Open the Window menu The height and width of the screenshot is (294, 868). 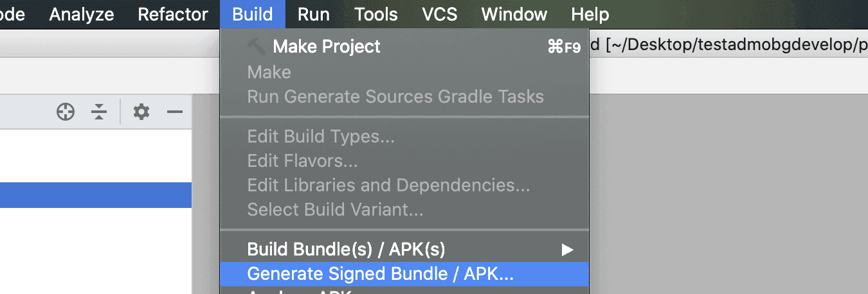click(514, 14)
